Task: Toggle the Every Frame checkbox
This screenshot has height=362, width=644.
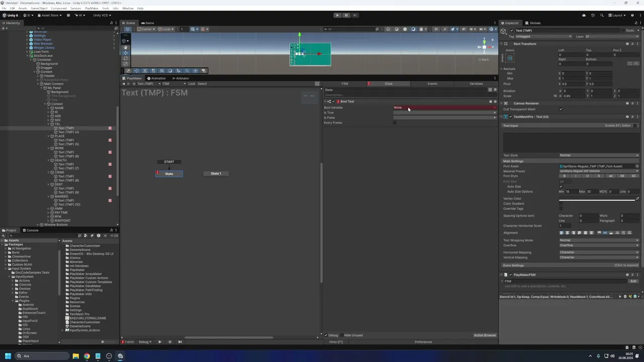Action: [x=395, y=123]
